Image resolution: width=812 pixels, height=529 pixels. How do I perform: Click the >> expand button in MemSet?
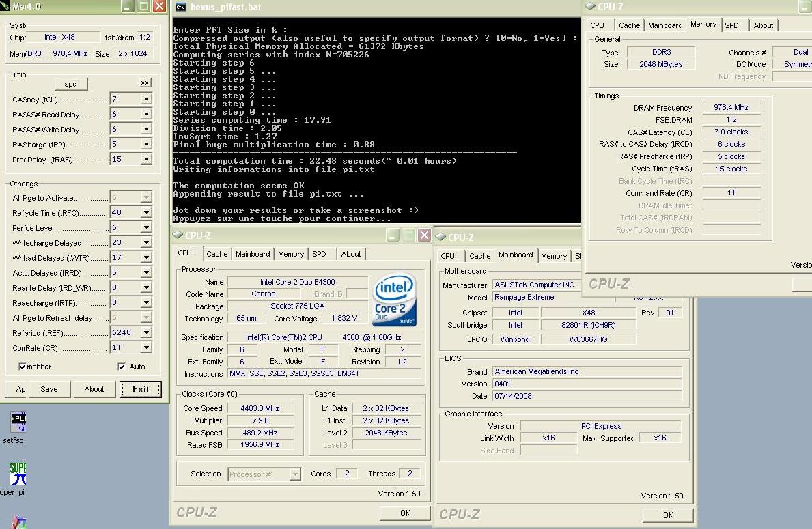pyautogui.click(x=145, y=83)
